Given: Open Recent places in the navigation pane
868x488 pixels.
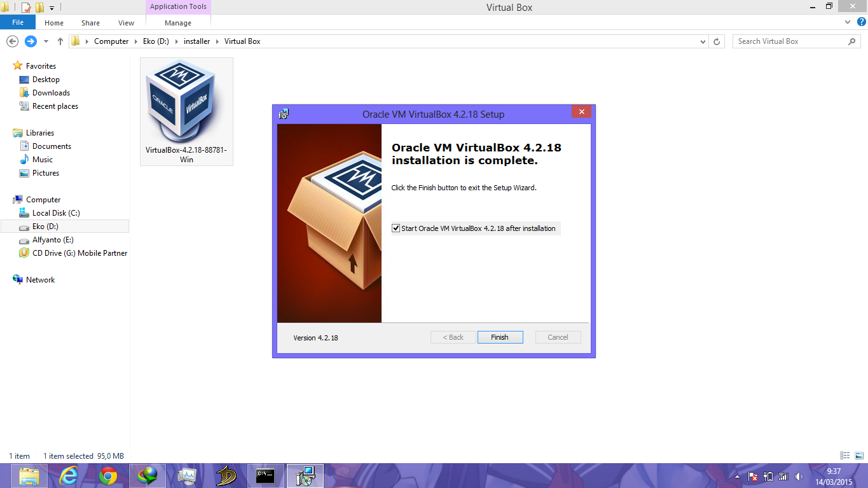Looking at the screenshot, I should (x=55, y=106).
